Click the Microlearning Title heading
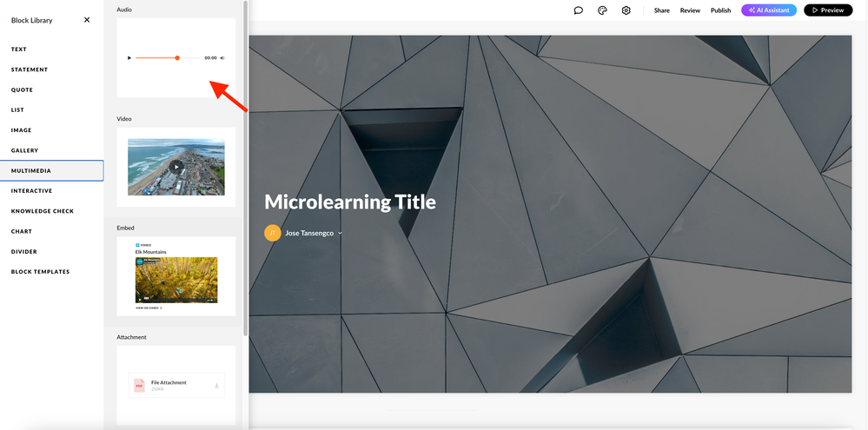 coord(350,202)
